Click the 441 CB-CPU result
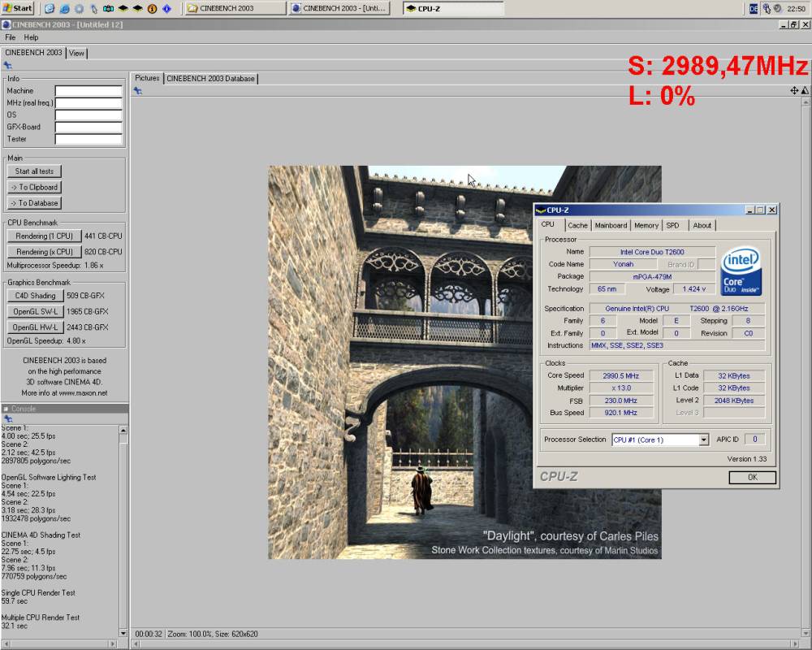 [103, 236]
